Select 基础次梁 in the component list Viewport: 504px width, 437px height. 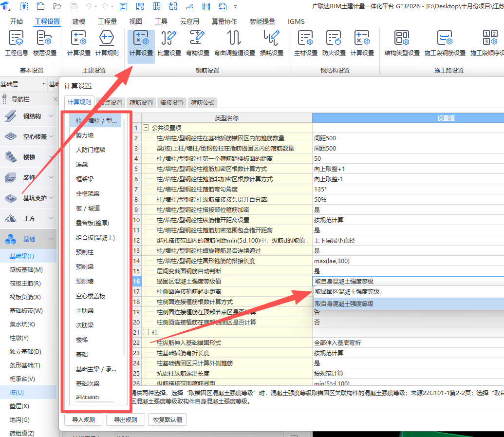point(88,383)
